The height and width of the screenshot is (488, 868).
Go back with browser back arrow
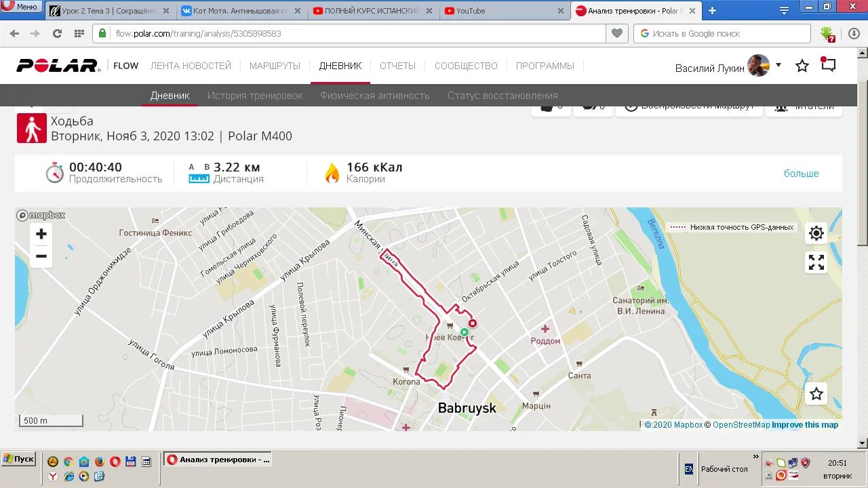14,33
